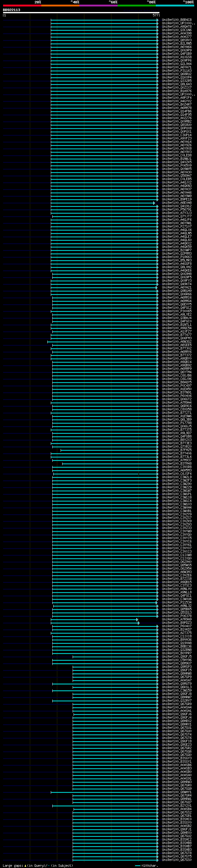Select hit label UniRef100_P31163

pyautogui.click(x=177, y=71)
